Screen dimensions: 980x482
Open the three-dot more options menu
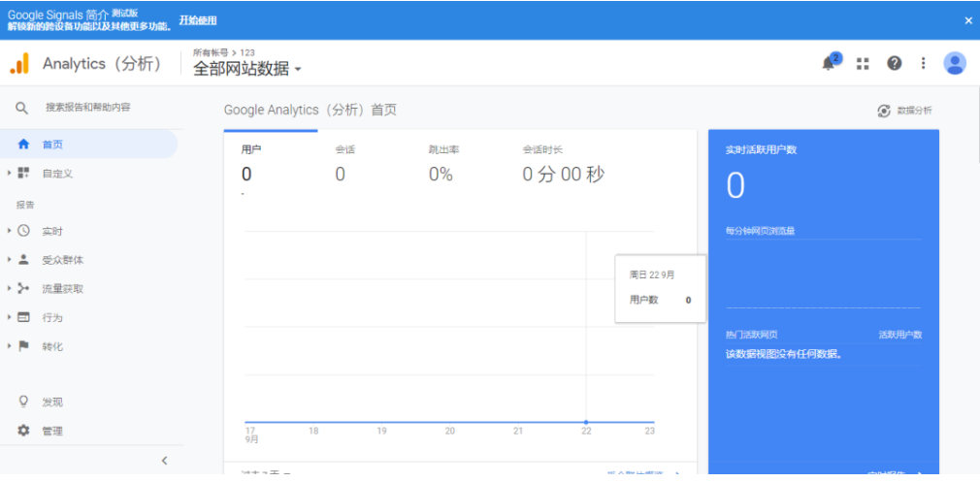(923, 63)
